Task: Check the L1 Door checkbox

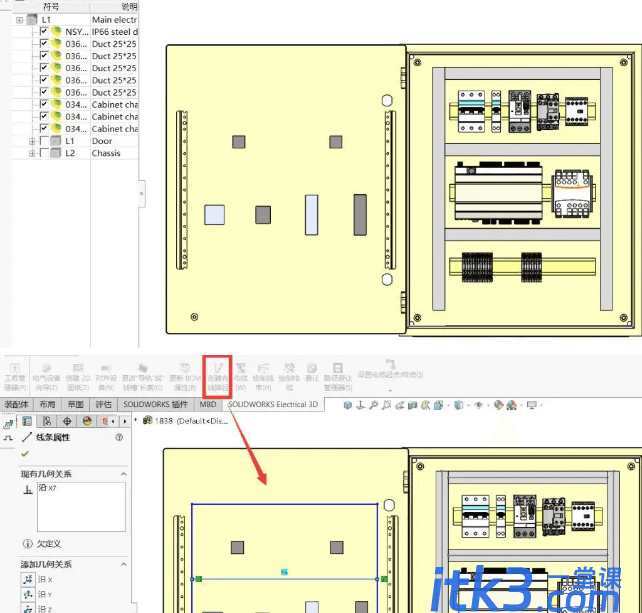Action: pyautogui.click(x=44, y=141)
